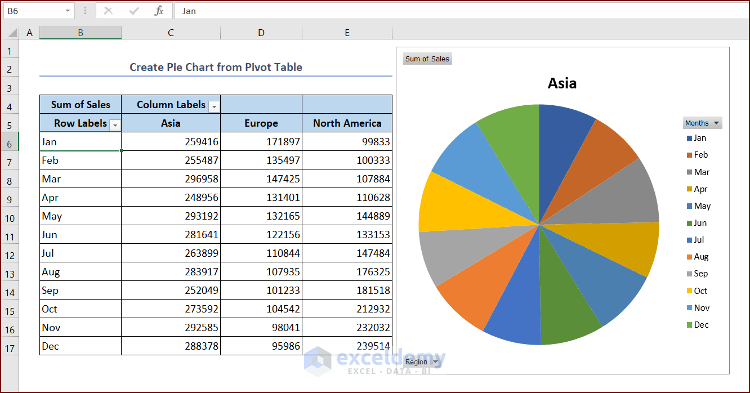The width and height of the screenshot is (750, 393).
Task: Select column E header
Action: (x=347, y=33)
